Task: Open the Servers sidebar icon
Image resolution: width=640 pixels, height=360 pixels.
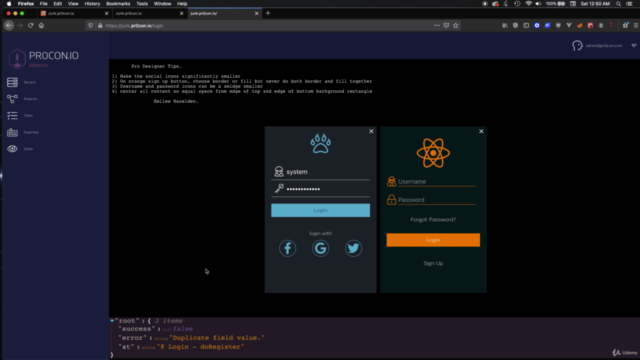Action: click(x=12, y=82)
